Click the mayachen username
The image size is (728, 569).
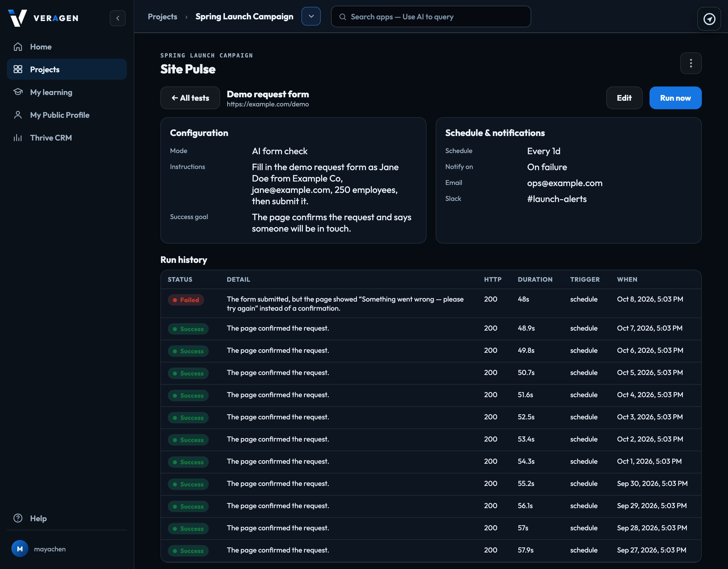point(50,549)
